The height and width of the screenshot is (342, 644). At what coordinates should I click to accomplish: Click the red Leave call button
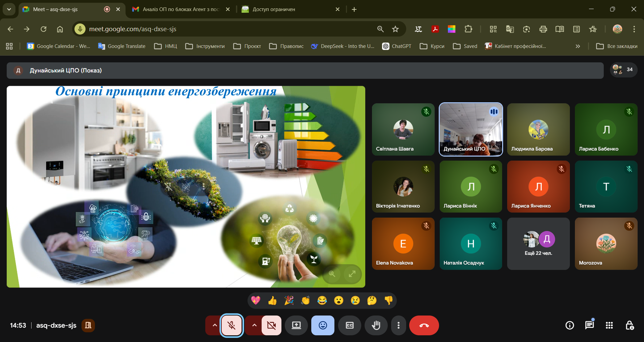[x=424, y=325]
